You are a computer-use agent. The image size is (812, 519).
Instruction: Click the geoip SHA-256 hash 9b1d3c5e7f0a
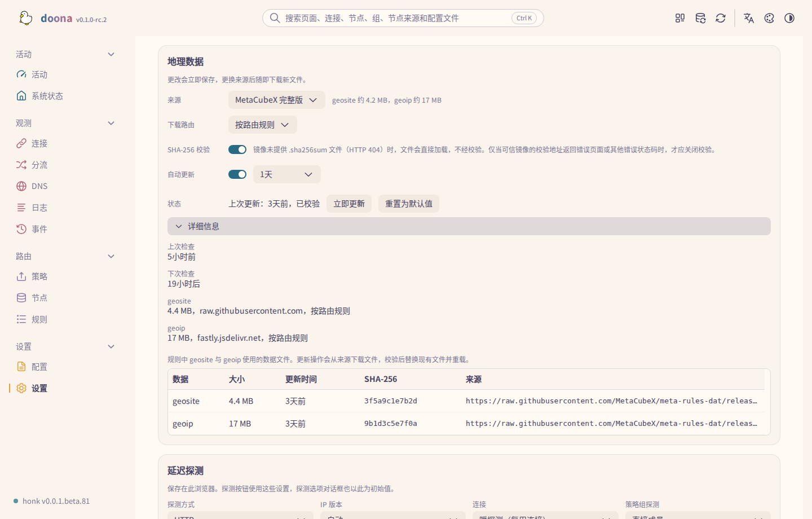click(391, 424)
